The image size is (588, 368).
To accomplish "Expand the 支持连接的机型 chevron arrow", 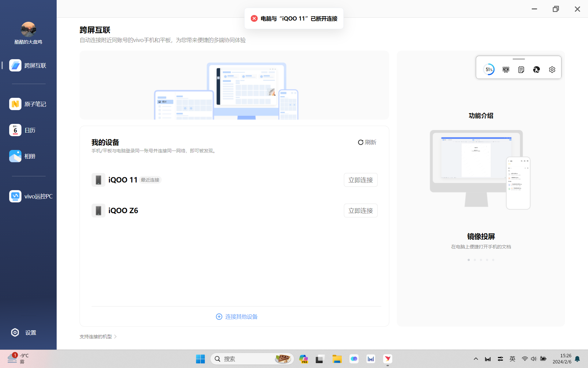I will click(115, 336).
